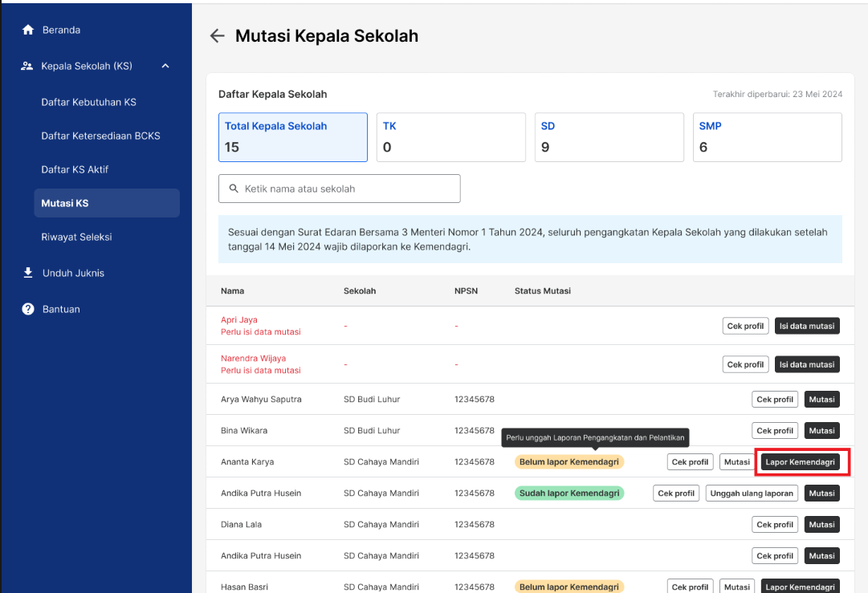Cek profil for Apri Jaya
Viewport: 868px width, 593px height.
(746, 326)
